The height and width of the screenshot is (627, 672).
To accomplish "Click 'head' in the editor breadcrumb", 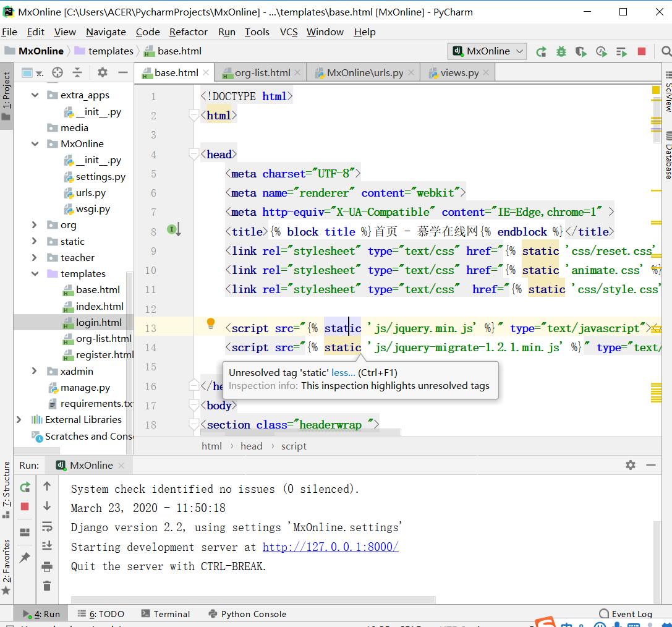I will pyautogui.click(x=251, y=446).
